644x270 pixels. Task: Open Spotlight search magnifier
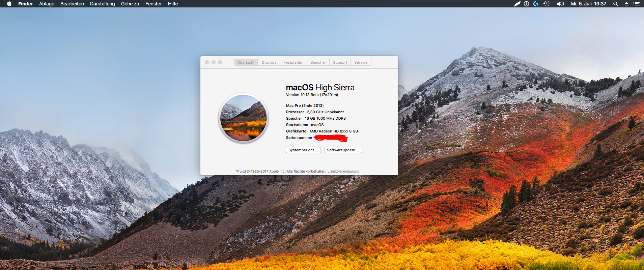[616, 4]
